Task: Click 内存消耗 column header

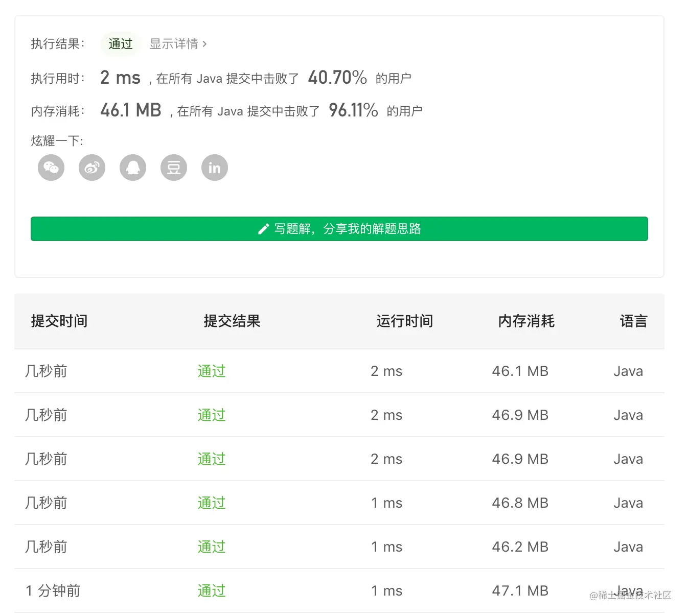Action: pos(526,321)
